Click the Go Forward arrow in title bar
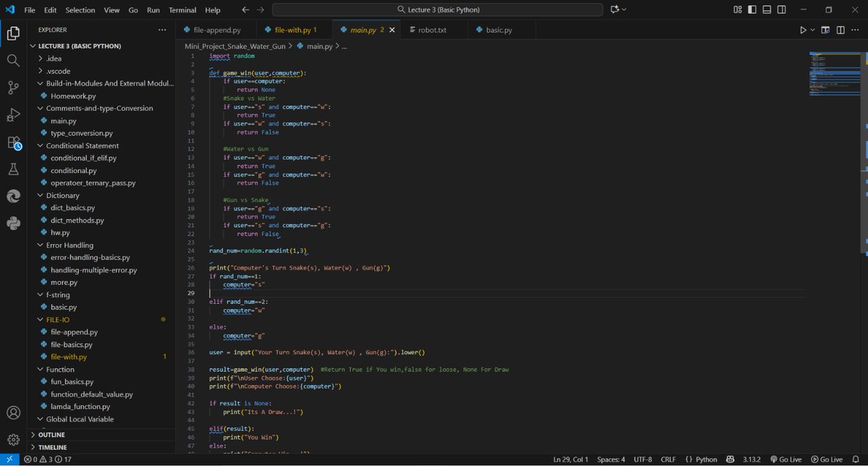The width and height of the screenshot is (868, 466). (x=260, y=10)
